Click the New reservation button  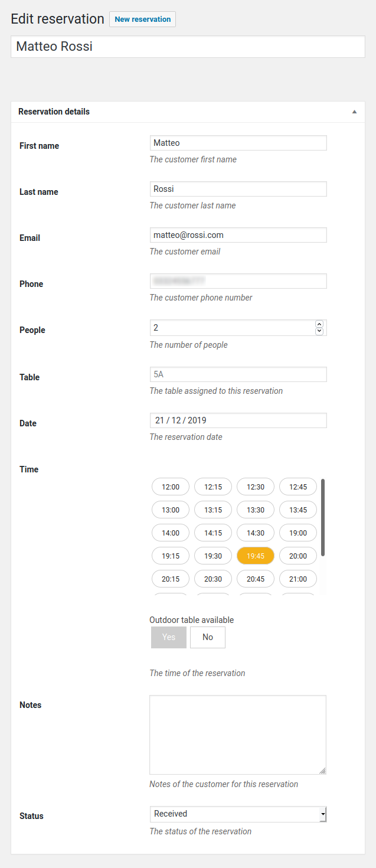(142, 19)
